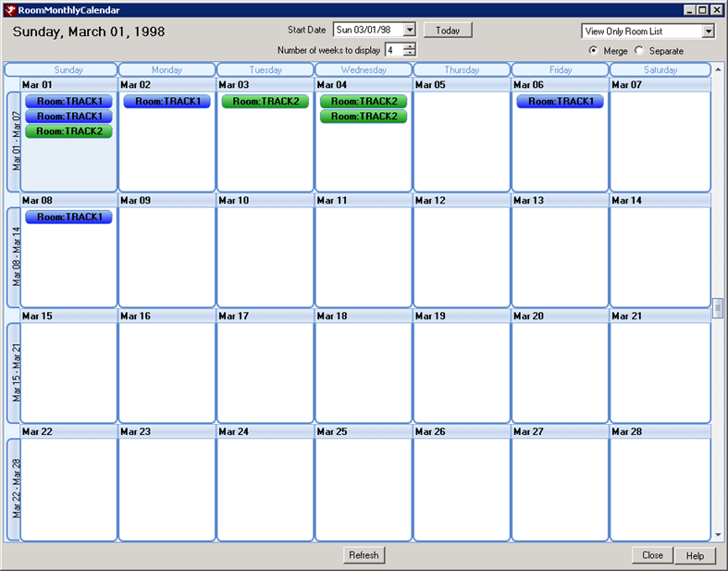Select the Room:TRACK1 booking on Mar 08

(68, 217)
